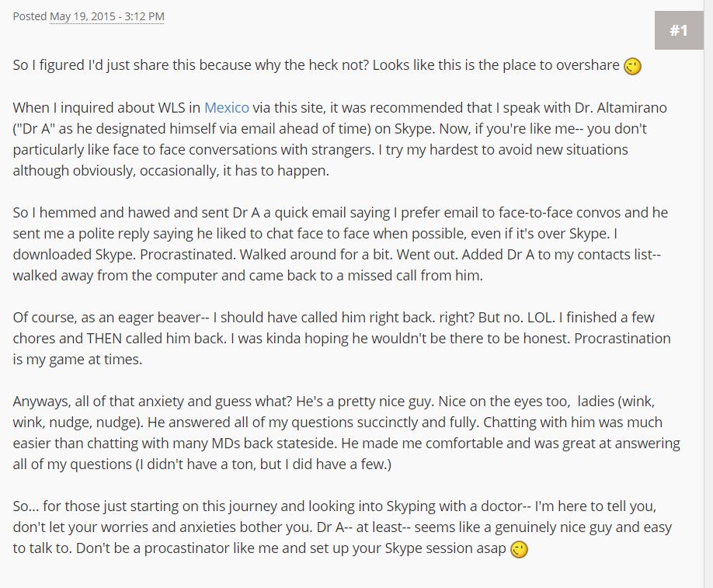Click the line starting "downloaded Skype. Procrastinated"

[336, 255]
